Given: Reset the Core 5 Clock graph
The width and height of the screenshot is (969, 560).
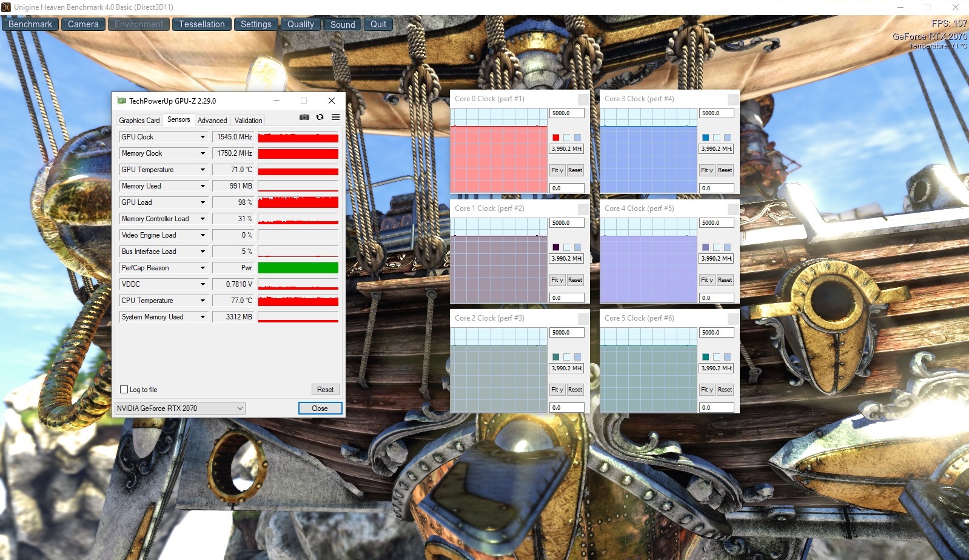Looking at the screenshot, I should [x=725, y=390].
